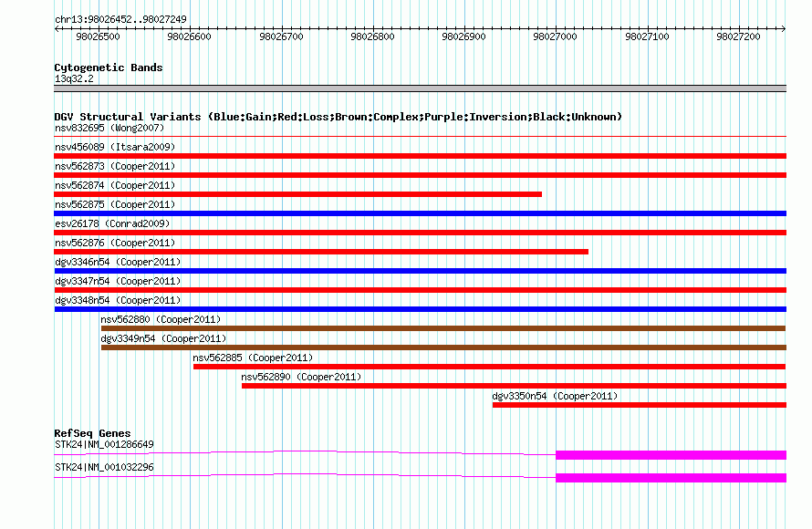The width and height of the screenshot is (812, 529).
Task: Click ruler position 98026600
Action: pos(190,36)
